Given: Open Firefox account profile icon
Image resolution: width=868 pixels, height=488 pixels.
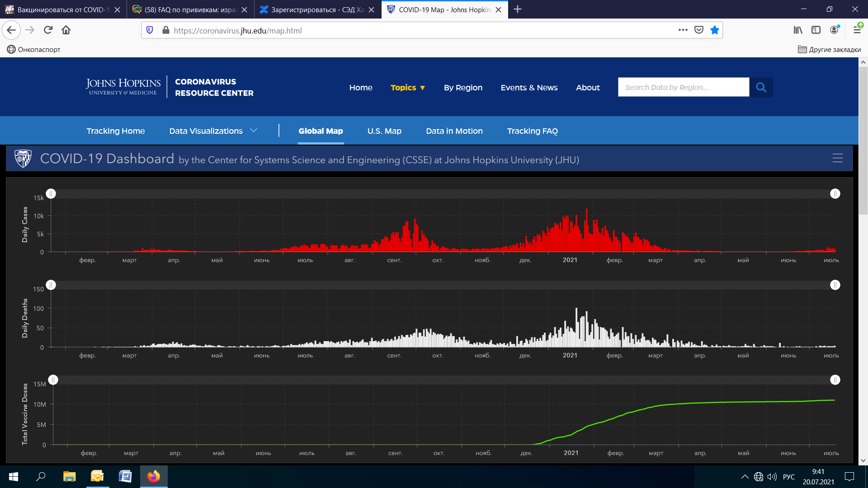Looking at the screenshot, I should (x=834, y=30).
